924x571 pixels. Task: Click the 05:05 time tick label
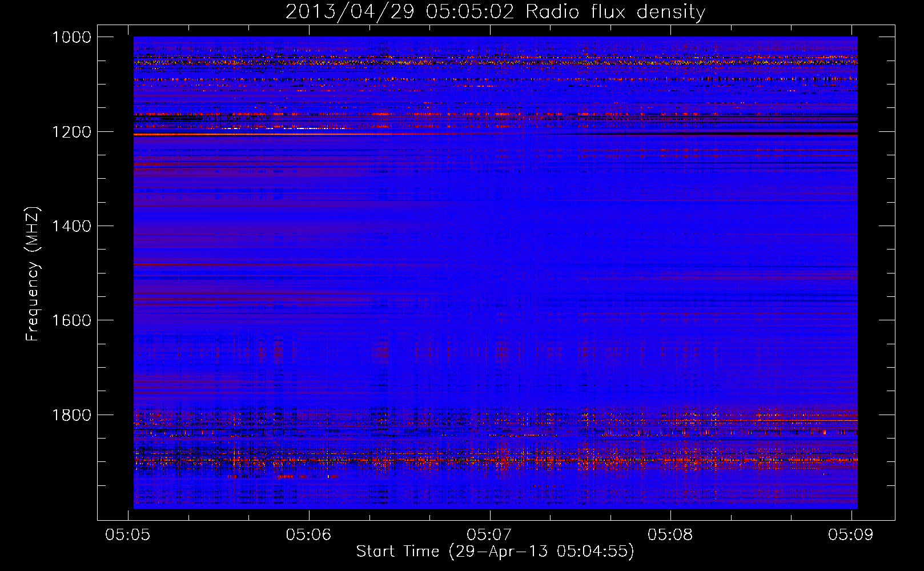(x=128, y=534)
